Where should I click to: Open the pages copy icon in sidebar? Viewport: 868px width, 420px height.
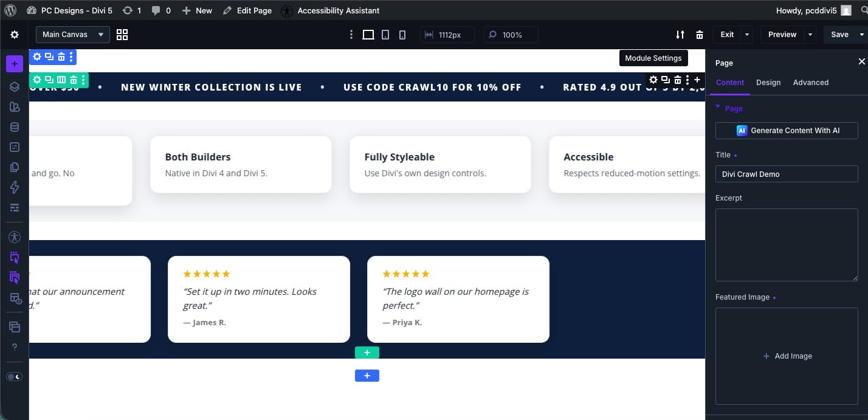(x=15, y=167)
